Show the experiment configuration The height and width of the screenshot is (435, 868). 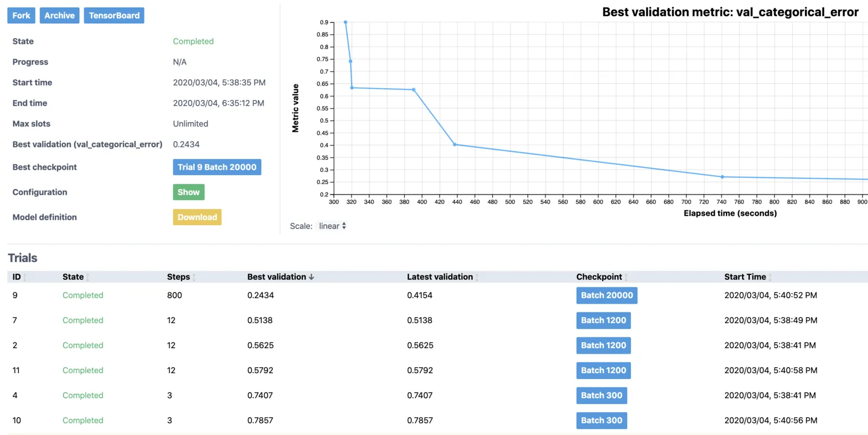click(x=189, y=192)
